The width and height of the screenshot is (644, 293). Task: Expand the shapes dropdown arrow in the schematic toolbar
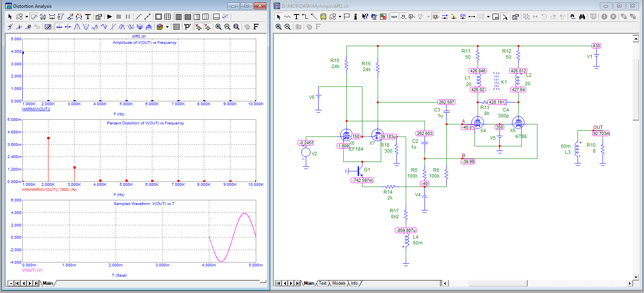click(340, 17)
